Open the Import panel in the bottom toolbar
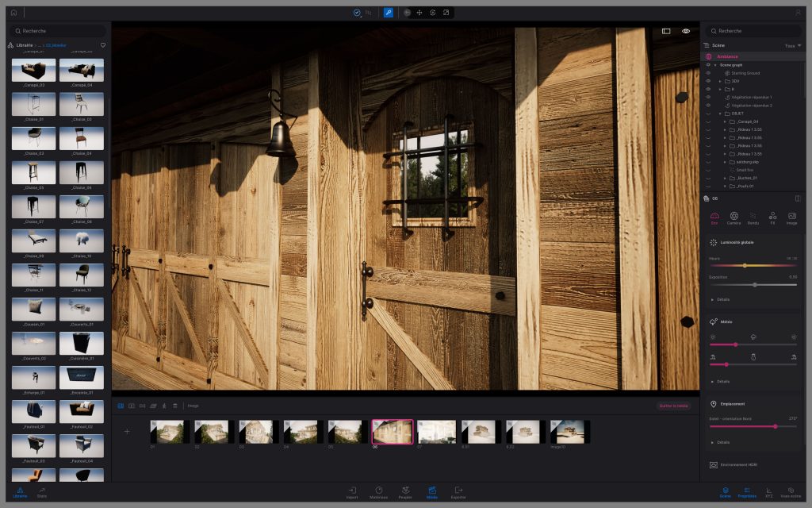This screenshot has height=508, width=812. pos(352,491)
